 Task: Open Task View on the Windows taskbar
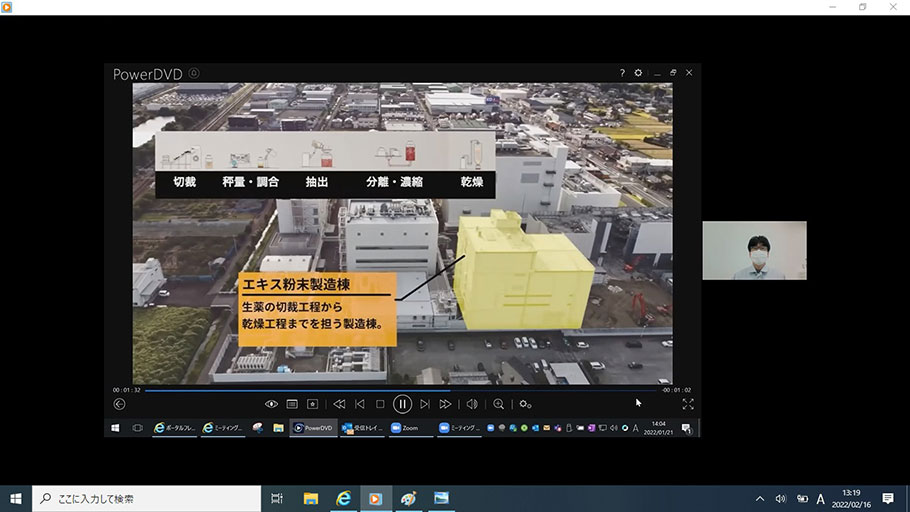(277, 498)
